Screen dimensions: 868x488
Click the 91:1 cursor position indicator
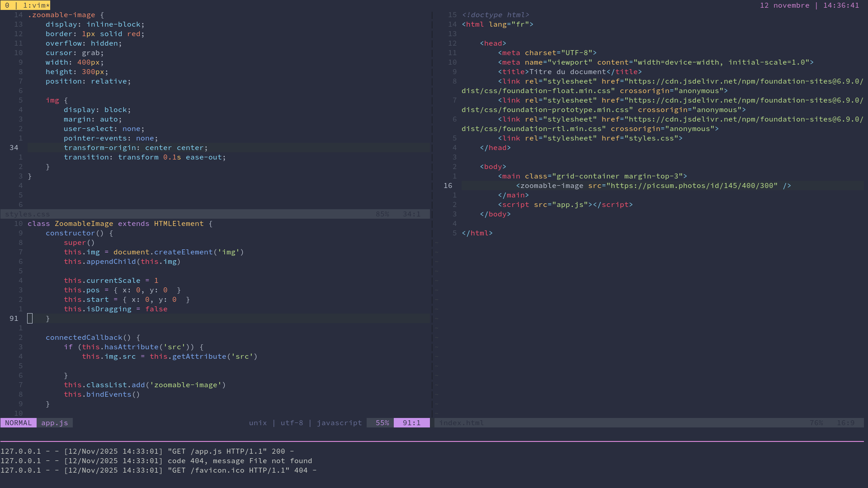point(411,423)
